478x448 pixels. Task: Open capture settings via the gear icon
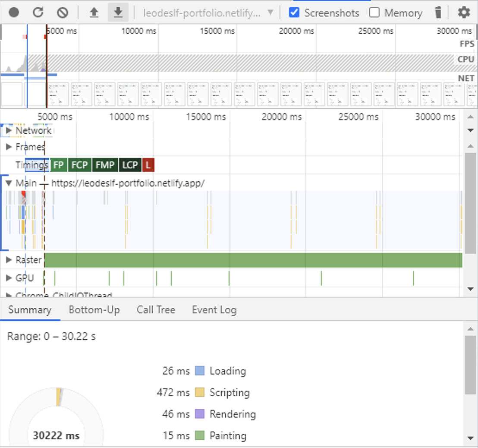tap(464, 13)
